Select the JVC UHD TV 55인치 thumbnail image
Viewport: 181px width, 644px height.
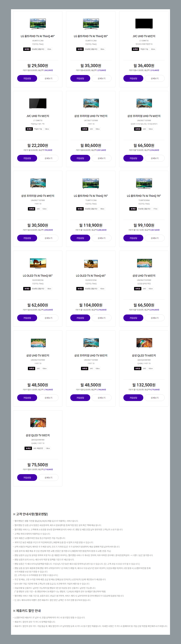(x=38, y=104)
